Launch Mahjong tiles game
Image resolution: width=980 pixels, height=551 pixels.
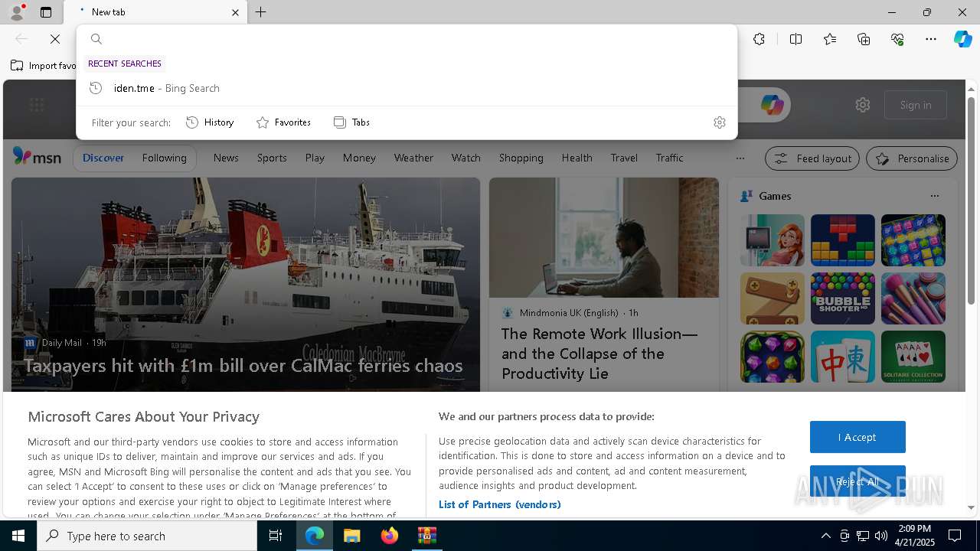(x=843, y=357)
